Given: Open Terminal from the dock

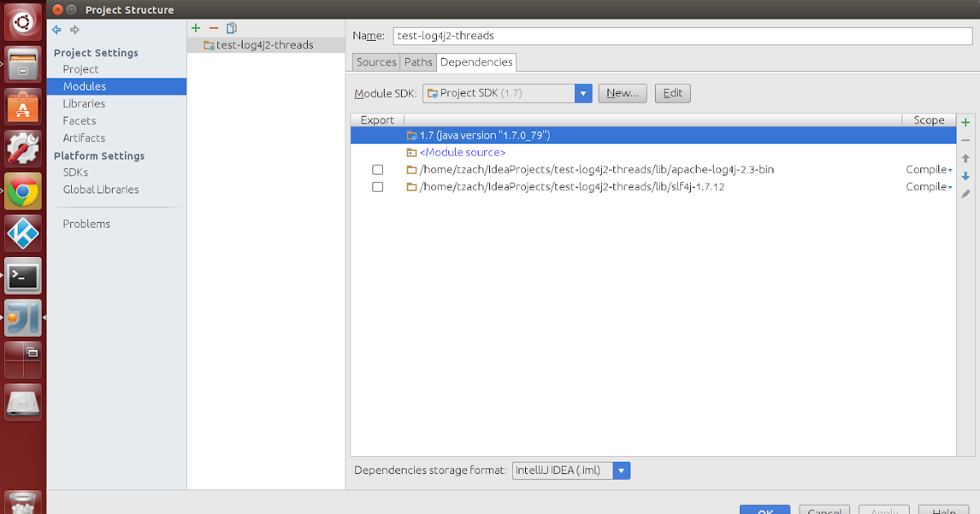Looking at the screenshot, I should [x=23, y=276].
